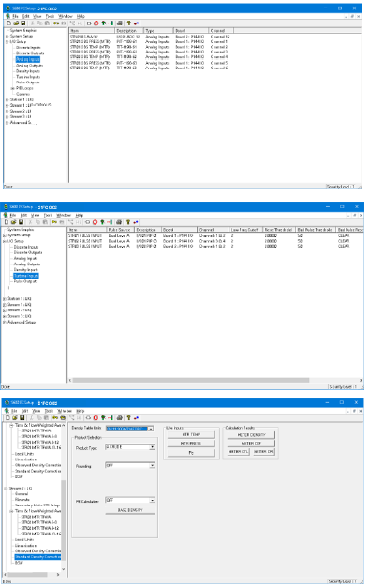Viewport: 369px width, 588px height.
Task: Click Save icon in Analog Inputs window toolbar
Action: (x=22, y=23)
